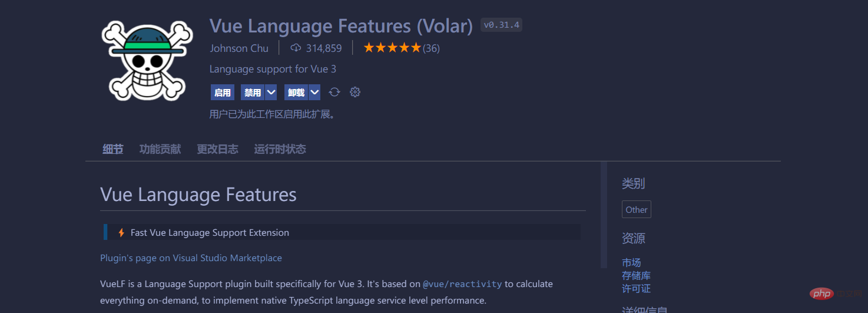Image resolution: width=868 pixels, height=313 pixels.
Task: Open the extension settings gear
Action: pyautogui.click(x=355, y=92)
